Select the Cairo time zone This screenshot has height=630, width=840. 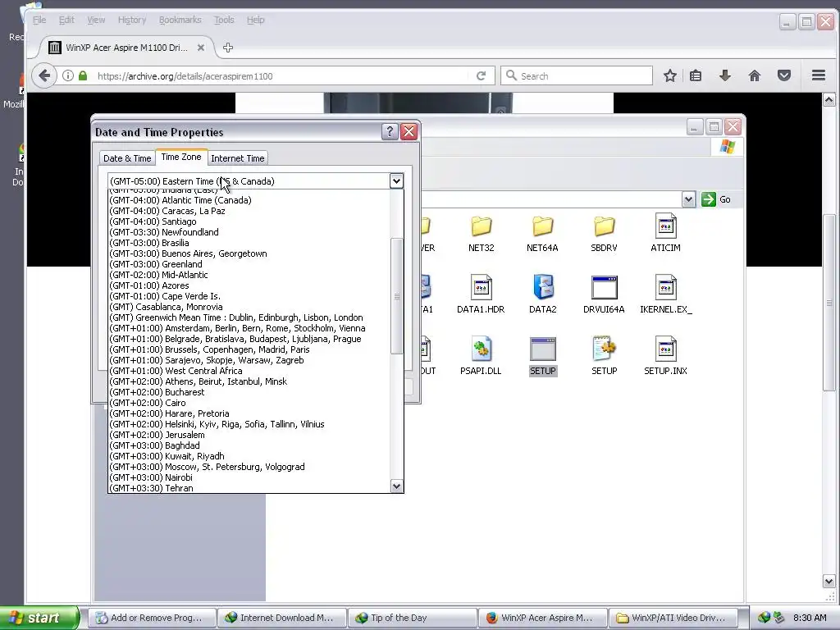click(x=249, y=403)
